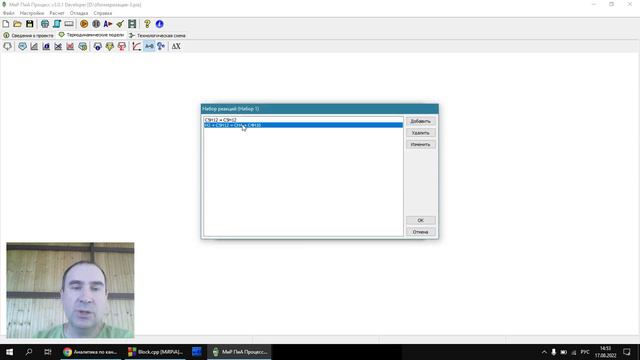Open taskbar search magnifier
This screenshot has width=640, height=360.
click(x=29, y=352)
